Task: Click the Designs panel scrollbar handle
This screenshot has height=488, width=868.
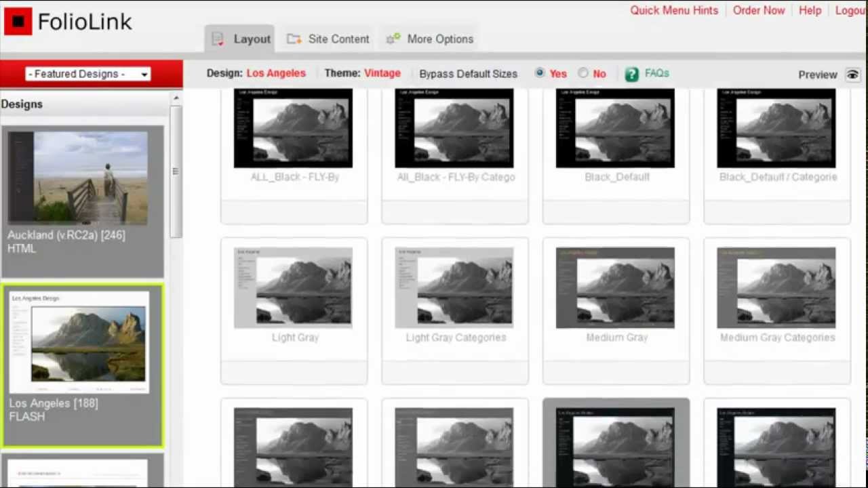Action: click(x=176, y=171)
